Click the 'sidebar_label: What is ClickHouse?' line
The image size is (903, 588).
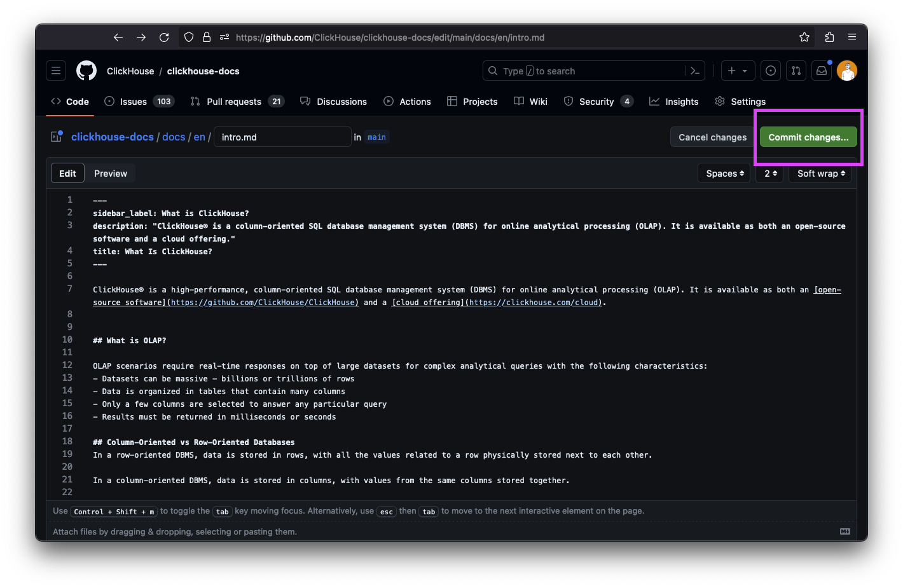171,214
